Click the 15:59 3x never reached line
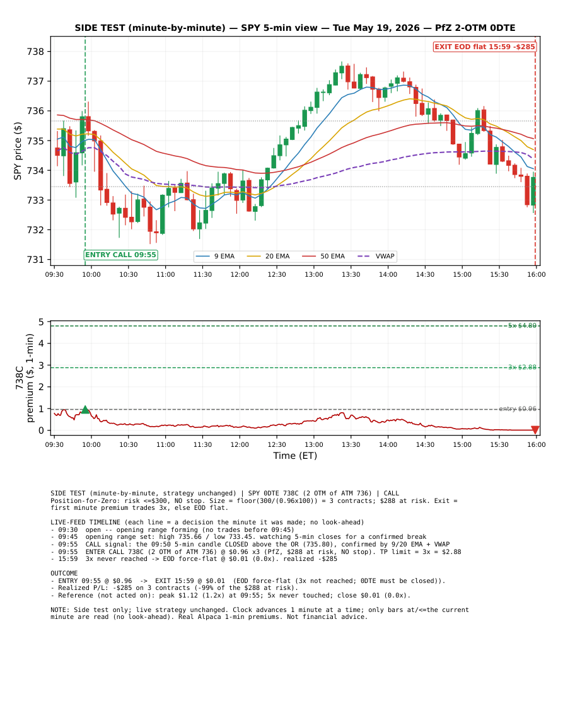This screenshot has width=563, height=728. (194, 559)
